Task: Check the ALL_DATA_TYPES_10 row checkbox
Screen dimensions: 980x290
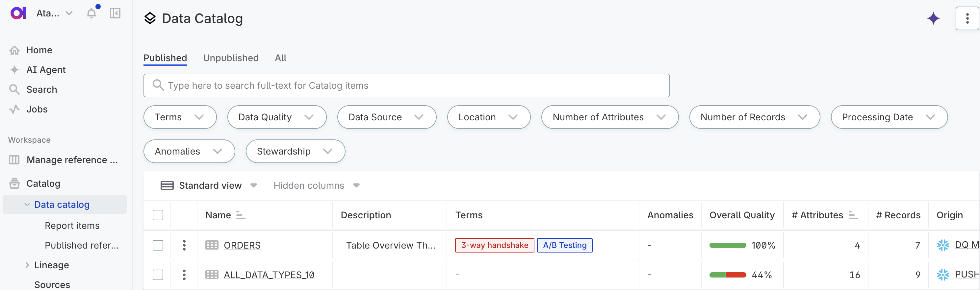Action: coord(158,275)
